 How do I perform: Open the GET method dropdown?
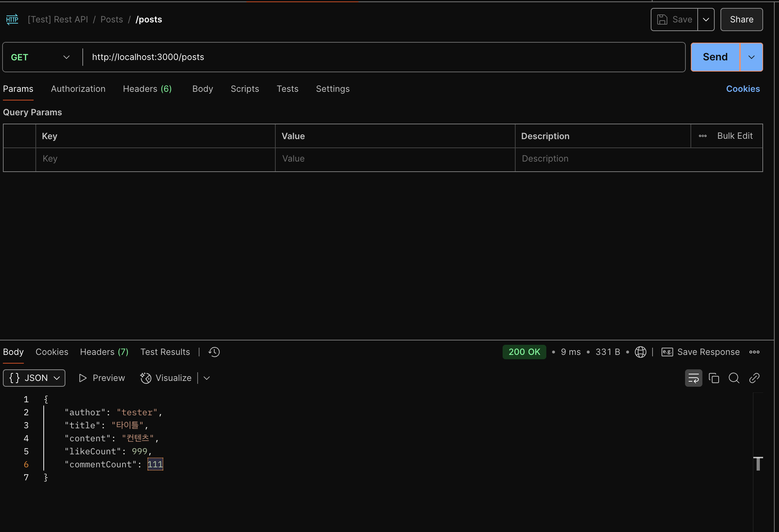(40, 57)
